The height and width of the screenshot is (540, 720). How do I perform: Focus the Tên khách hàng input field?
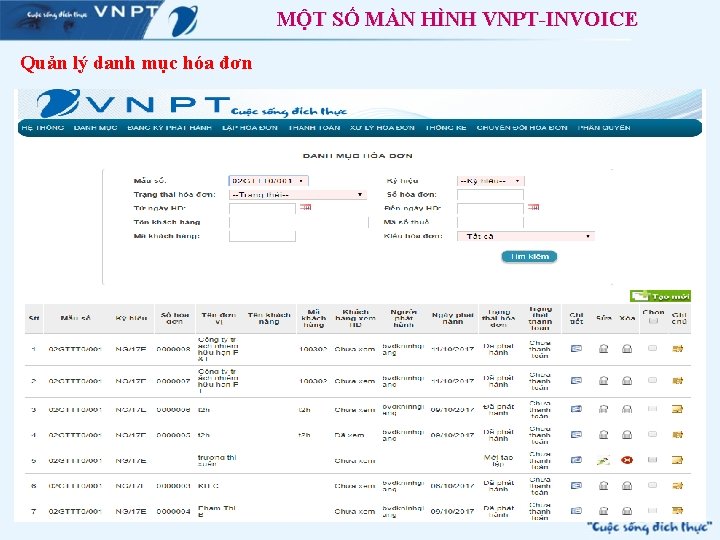(298, 222)
